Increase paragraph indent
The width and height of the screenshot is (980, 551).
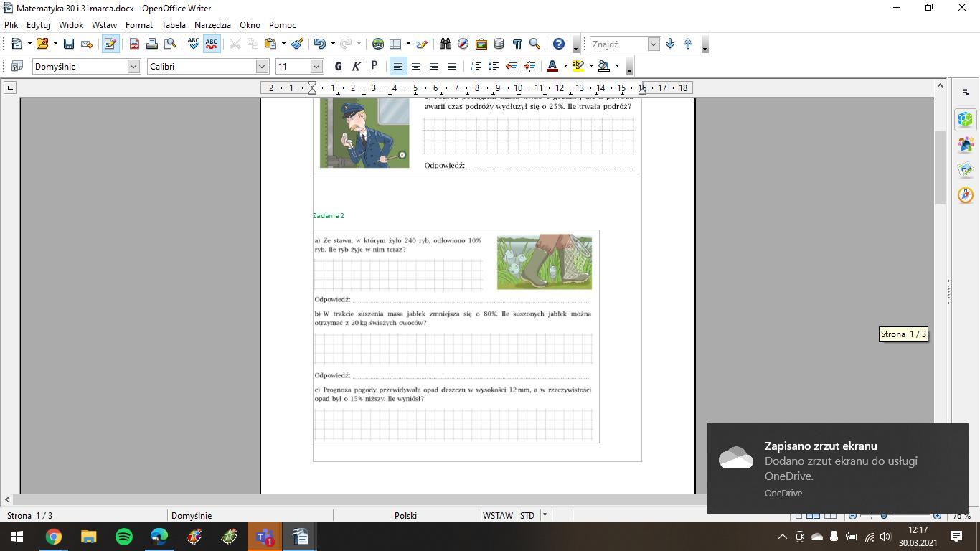coord(529,66)
